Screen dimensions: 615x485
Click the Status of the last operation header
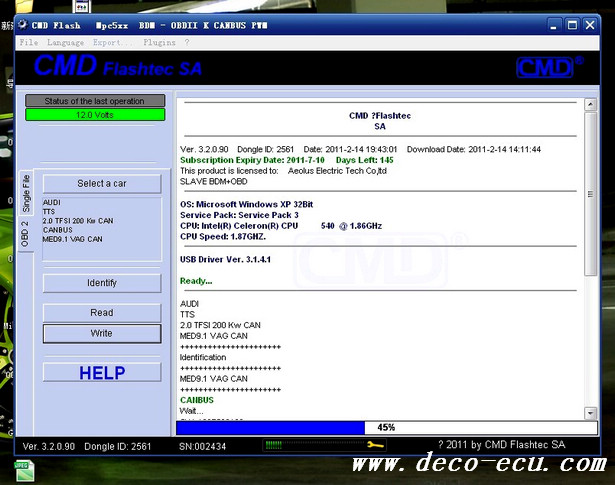pos(95,101)
